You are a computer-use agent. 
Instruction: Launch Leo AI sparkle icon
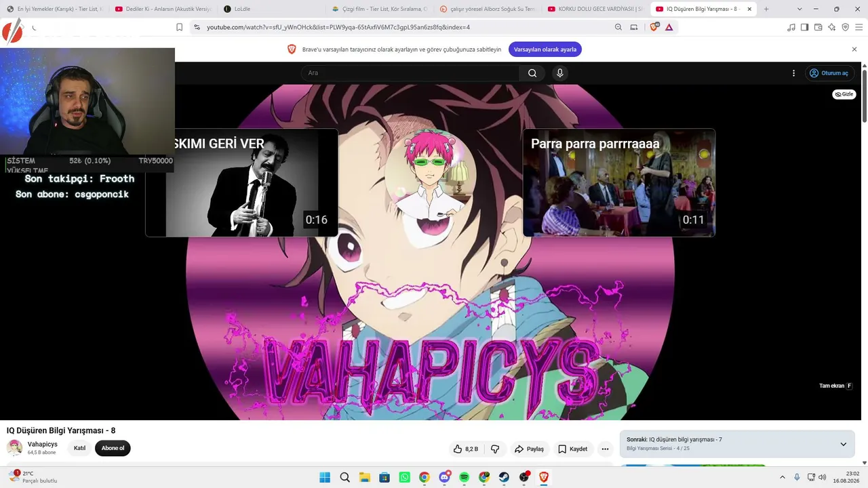(832, 27)
